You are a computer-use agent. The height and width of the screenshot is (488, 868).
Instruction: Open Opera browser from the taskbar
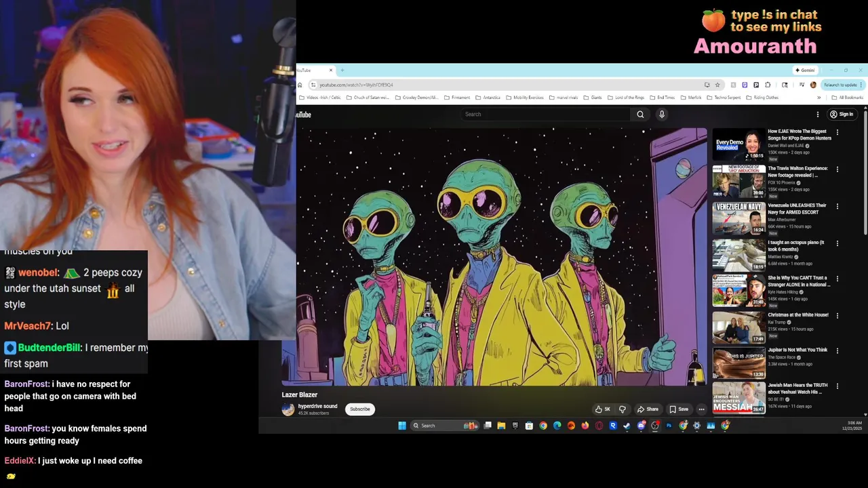pos(599,426)
